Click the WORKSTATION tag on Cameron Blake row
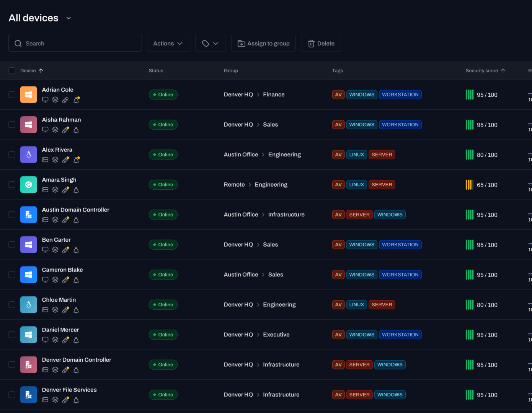Image resolution: width=532 pixels, height=413 pixels. click(x=400, y=275)
